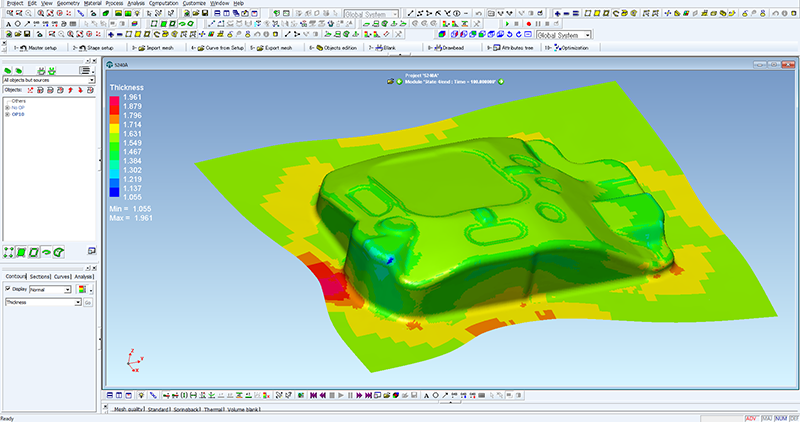The height and width of the screenshot is (422, 800).
Task: Click the contour color scale swatch button
Action: [x=81, y=289]
